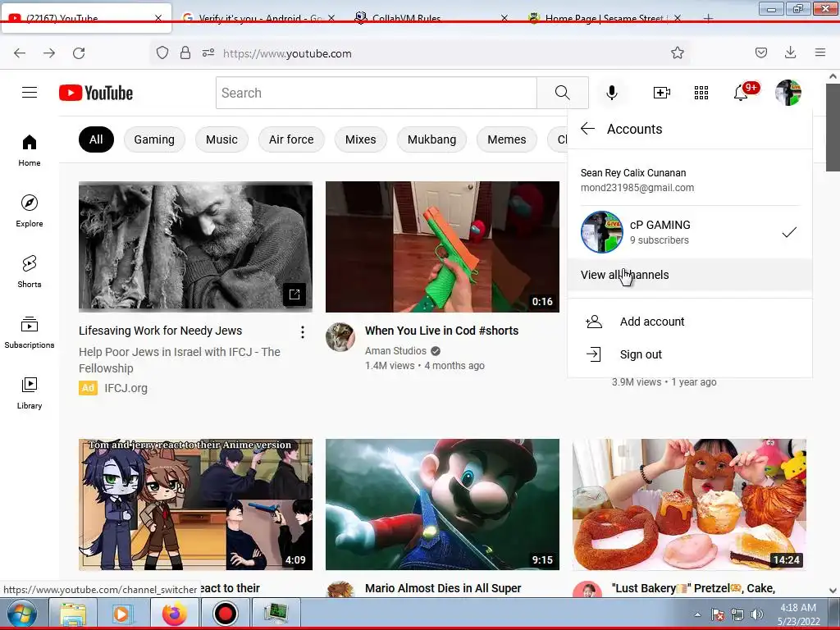This screenshot has height=630, width=840.
Task: Click the Firefox taskbar icon
Action: tap(175, 614)
